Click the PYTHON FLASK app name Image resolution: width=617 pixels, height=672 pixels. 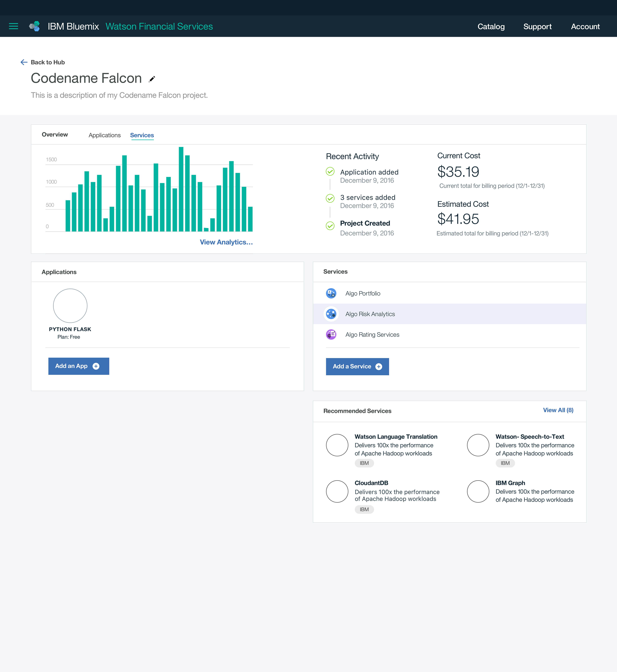[x=70, y=329]
